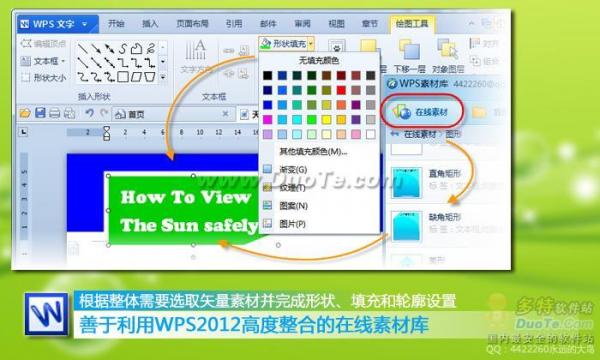Select the 直角矩形 shape thumbnail
This screenshot has width=600, height=360.
pos(406,182)
